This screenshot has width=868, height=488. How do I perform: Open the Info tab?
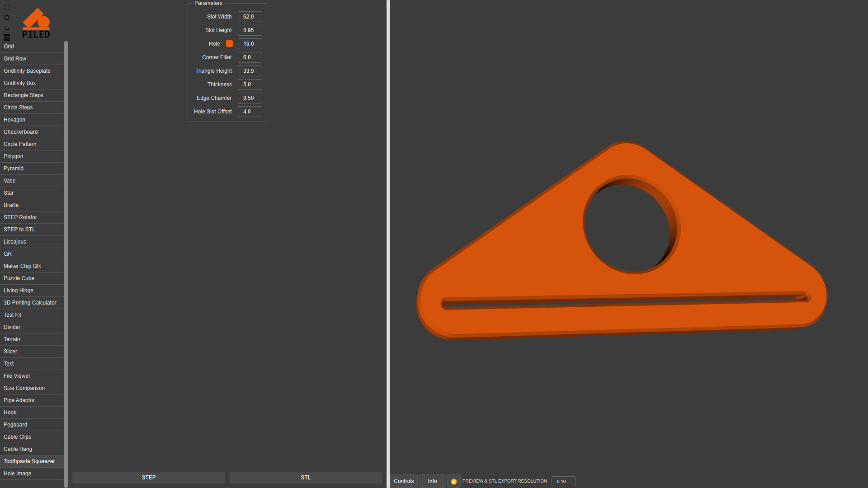432,481
